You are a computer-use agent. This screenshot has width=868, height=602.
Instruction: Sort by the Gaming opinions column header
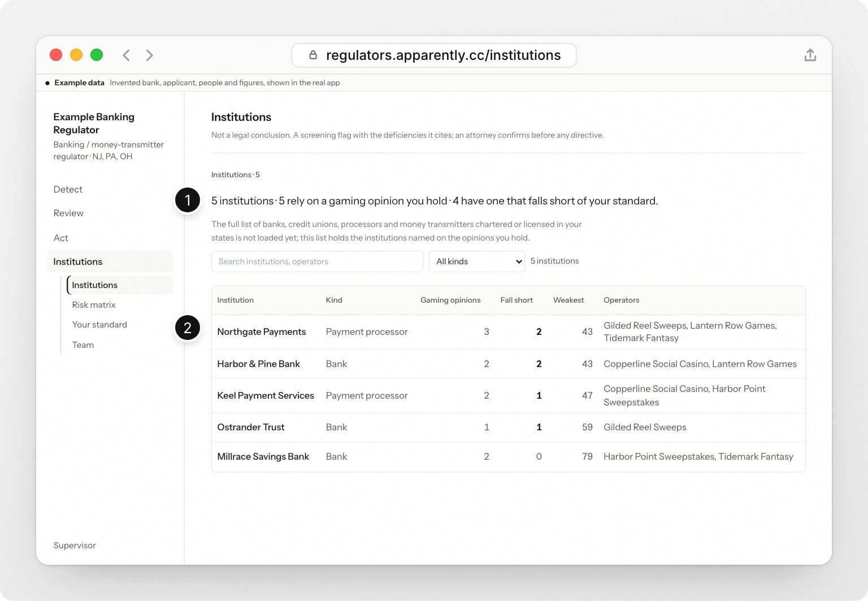450,300
